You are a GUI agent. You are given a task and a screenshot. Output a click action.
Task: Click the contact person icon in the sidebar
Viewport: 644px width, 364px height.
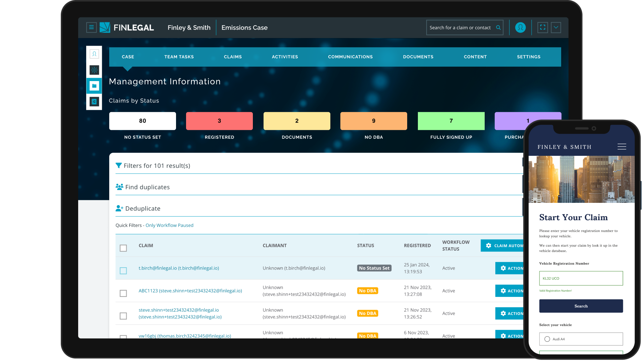point(94,54)
